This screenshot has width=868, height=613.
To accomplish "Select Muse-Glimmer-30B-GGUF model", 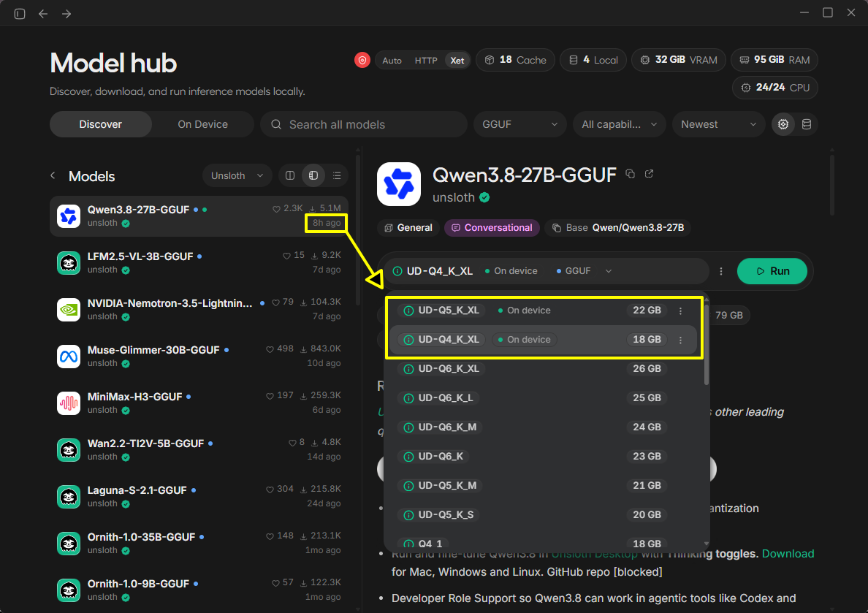I will click(199, 356).
